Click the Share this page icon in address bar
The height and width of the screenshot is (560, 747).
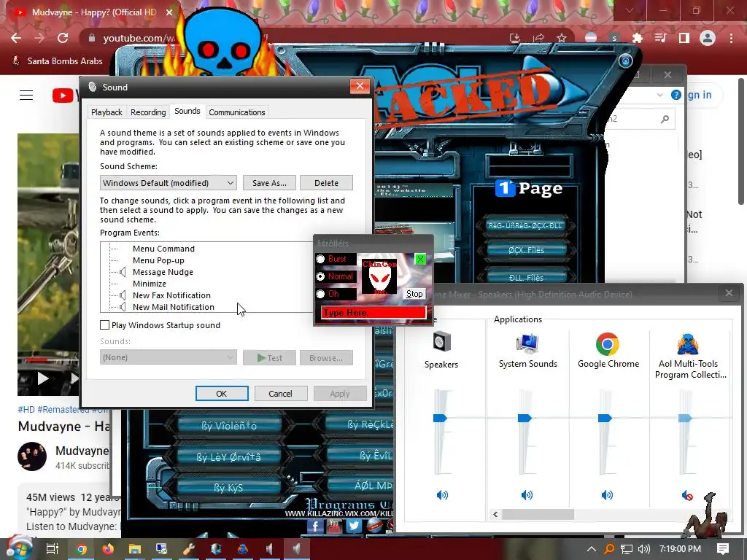click(538, 38)
